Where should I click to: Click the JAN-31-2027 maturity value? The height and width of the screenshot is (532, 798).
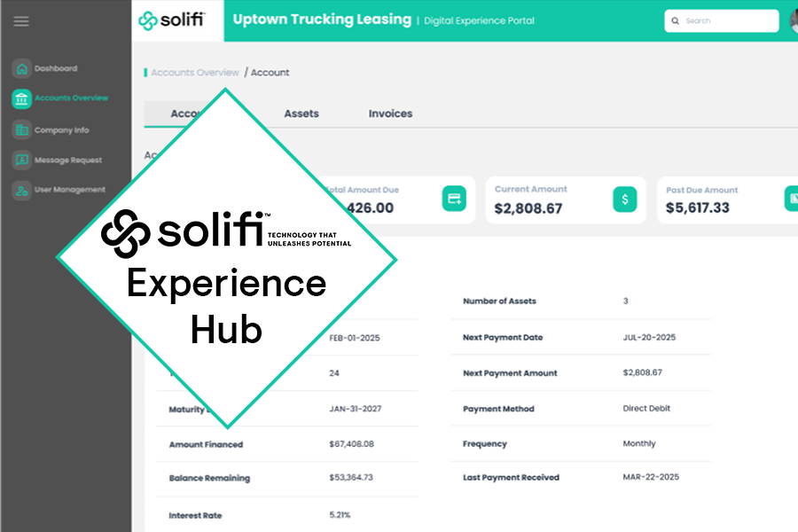356,409
